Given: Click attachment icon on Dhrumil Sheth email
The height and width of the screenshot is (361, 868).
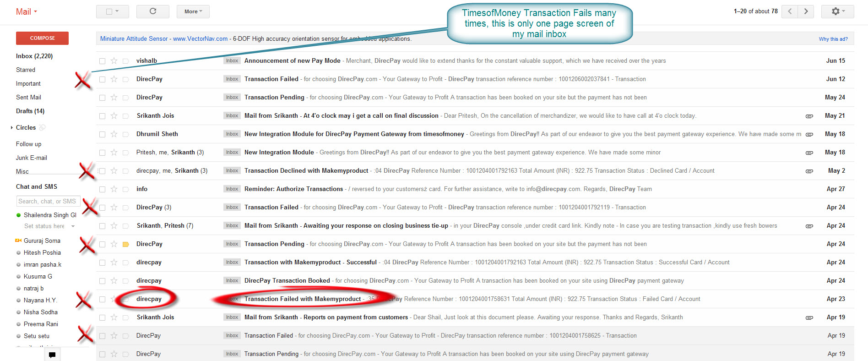Looking at the screenshot, I should tap(809, 134).
